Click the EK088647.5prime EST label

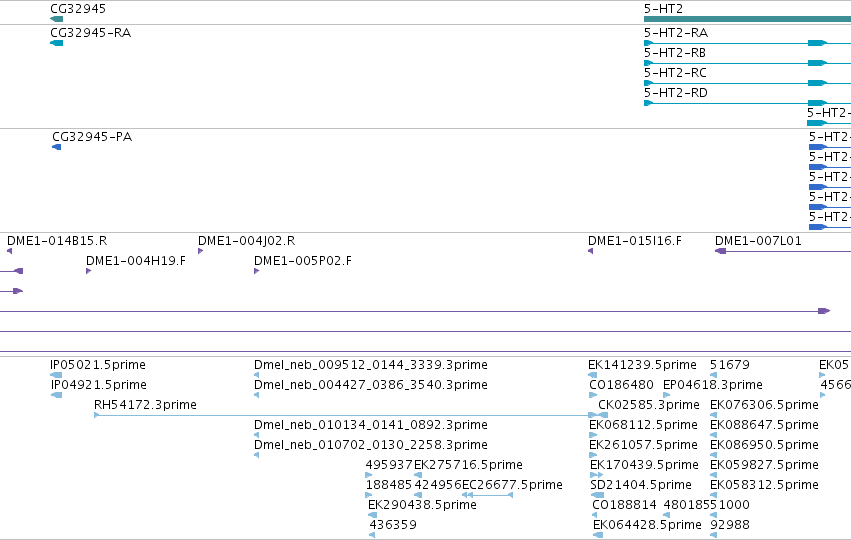coord(764,425)
